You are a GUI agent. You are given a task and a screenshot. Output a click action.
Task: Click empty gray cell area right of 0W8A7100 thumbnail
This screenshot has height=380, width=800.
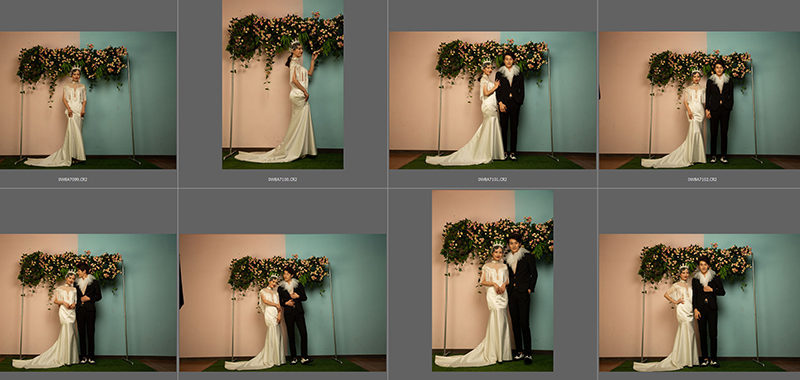[365, 85]
